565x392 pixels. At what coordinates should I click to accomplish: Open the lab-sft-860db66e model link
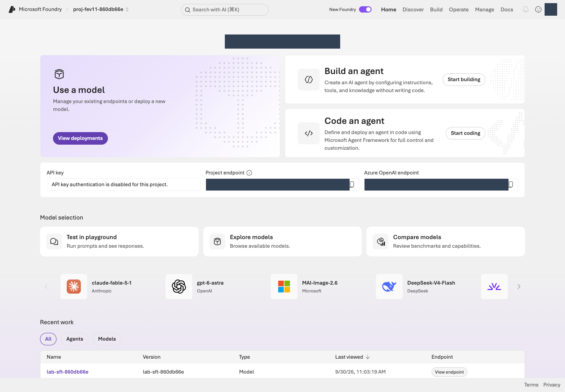[67, 372]
